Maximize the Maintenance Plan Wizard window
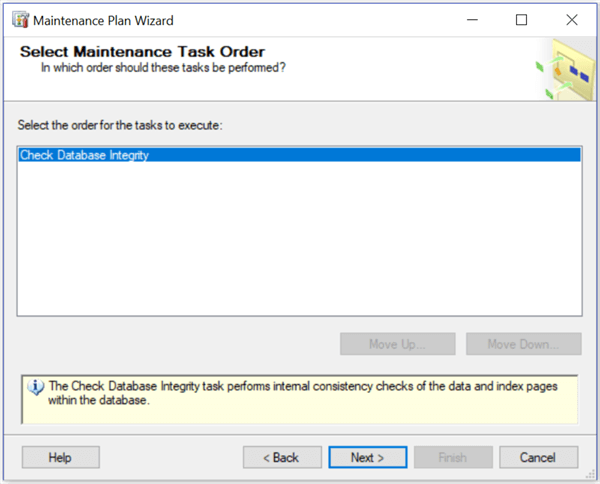The height and width of the screenshot is (484, 600). pyautogui.click(x=521, y=19)
